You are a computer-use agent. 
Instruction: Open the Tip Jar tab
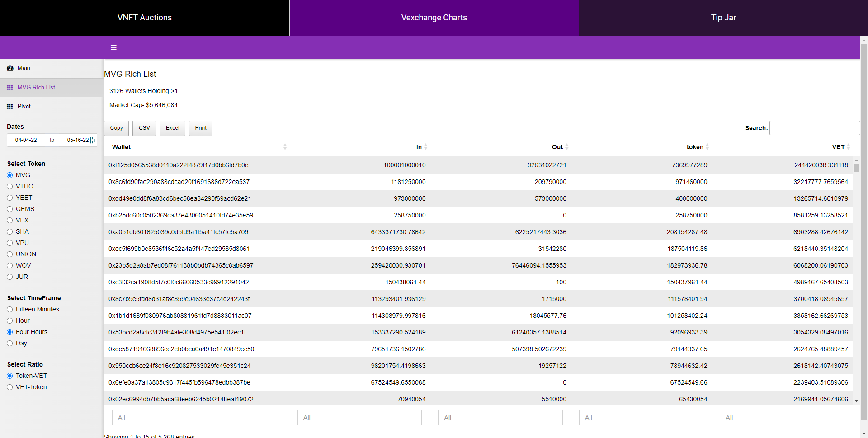(x=723, y=18)
